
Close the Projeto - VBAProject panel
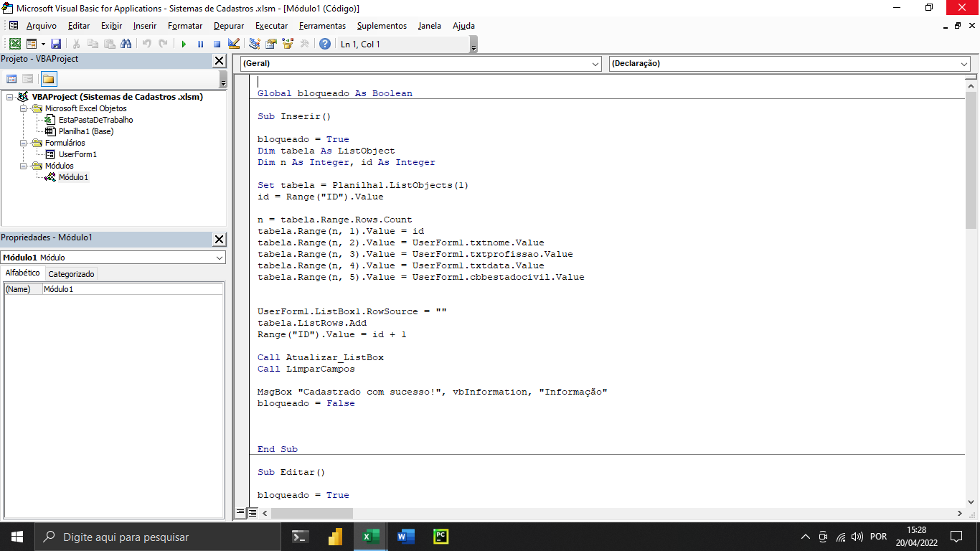point(220,60)
